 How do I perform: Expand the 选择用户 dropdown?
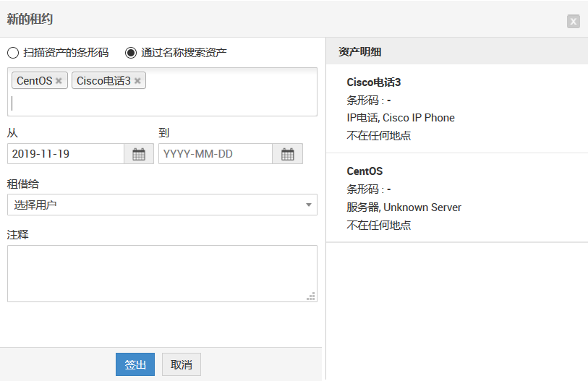pos(162,205)
